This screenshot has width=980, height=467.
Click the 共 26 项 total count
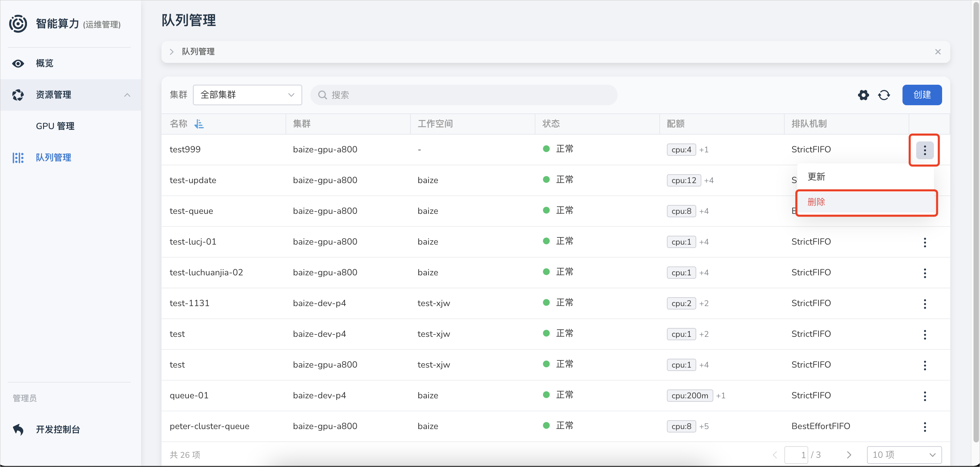185,455
